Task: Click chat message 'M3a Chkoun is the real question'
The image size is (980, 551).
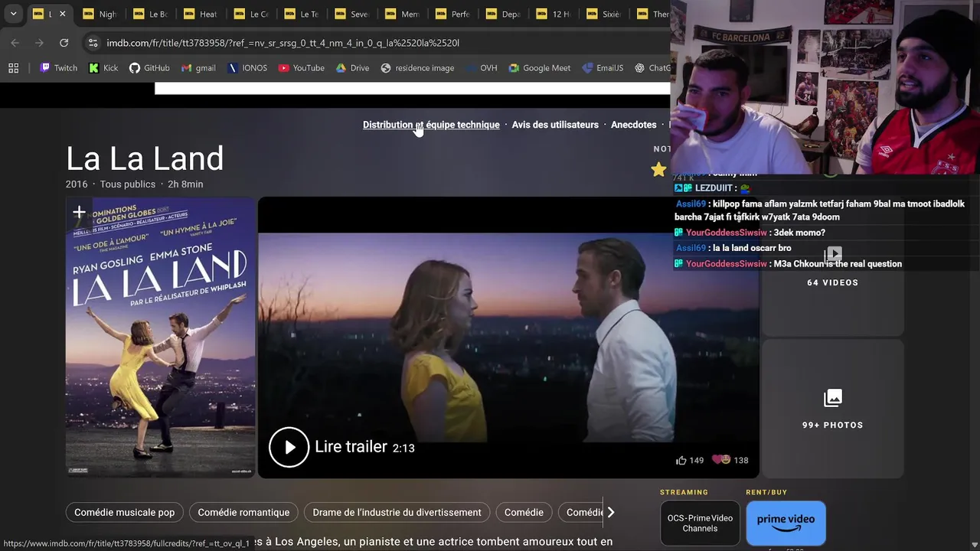Action: (x=838, y=264)
